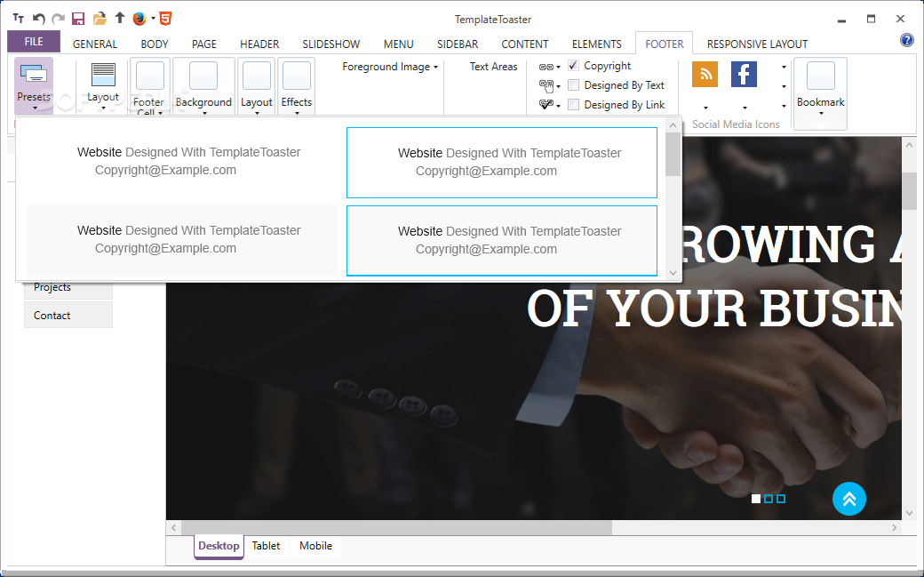This screenshot has height=577, width=924.
Task: Click the HTML5 export icon
Action: coord(165,19)
